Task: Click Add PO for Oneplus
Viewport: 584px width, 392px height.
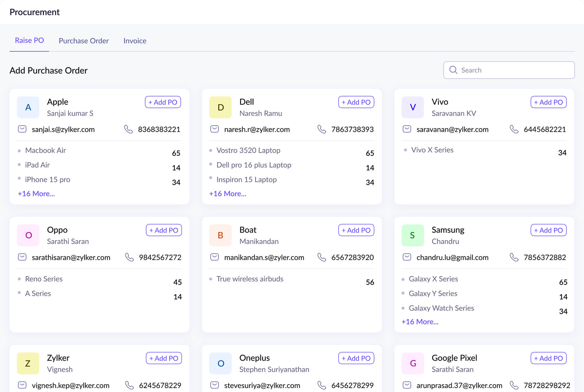Action: tap(356, 358)
